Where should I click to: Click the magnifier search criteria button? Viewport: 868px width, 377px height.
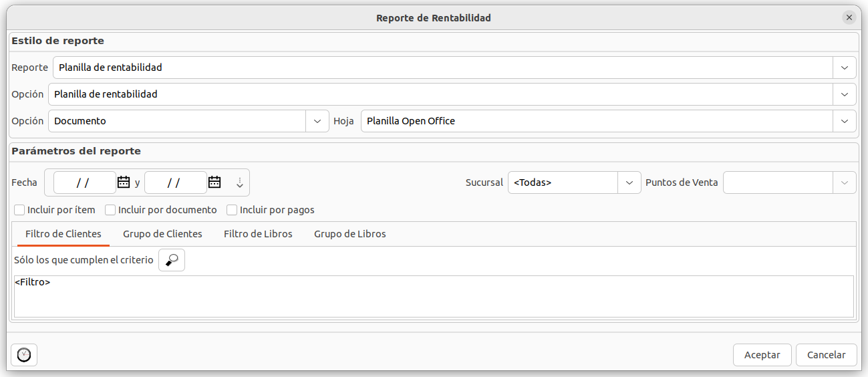point(172,260)
